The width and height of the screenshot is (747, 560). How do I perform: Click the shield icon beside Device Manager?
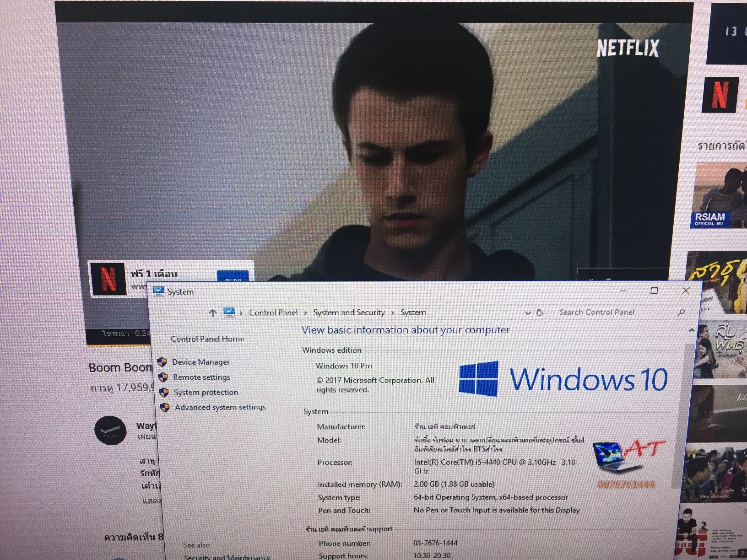(x=162, y=362)
